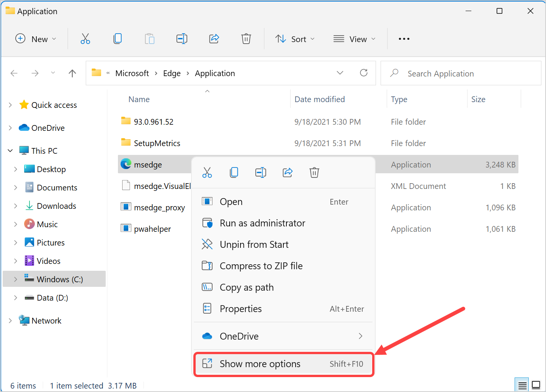
Task: Click the Delete trash icon in the toolbar
Action: pos(246,38)
